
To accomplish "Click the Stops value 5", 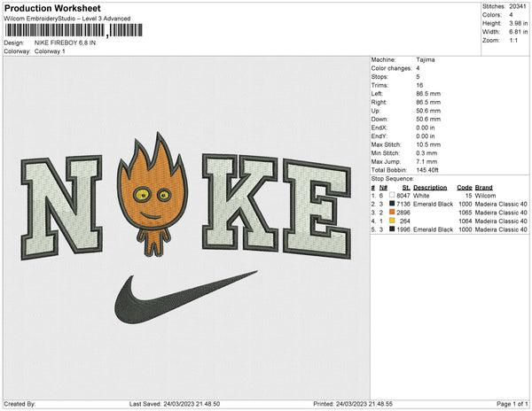I will (x=418, y=76).
